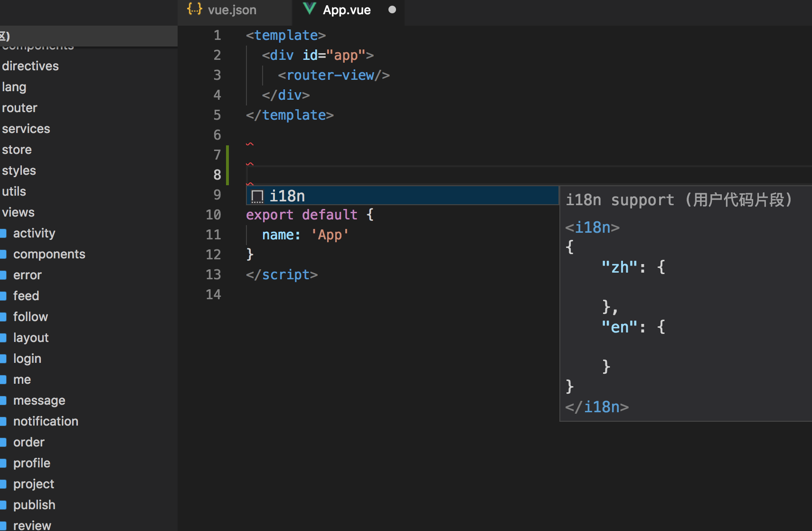Screen dimensions: 812x531
Task: Click the JSON braces icon on vue.json tab
Action: (194, 9)
